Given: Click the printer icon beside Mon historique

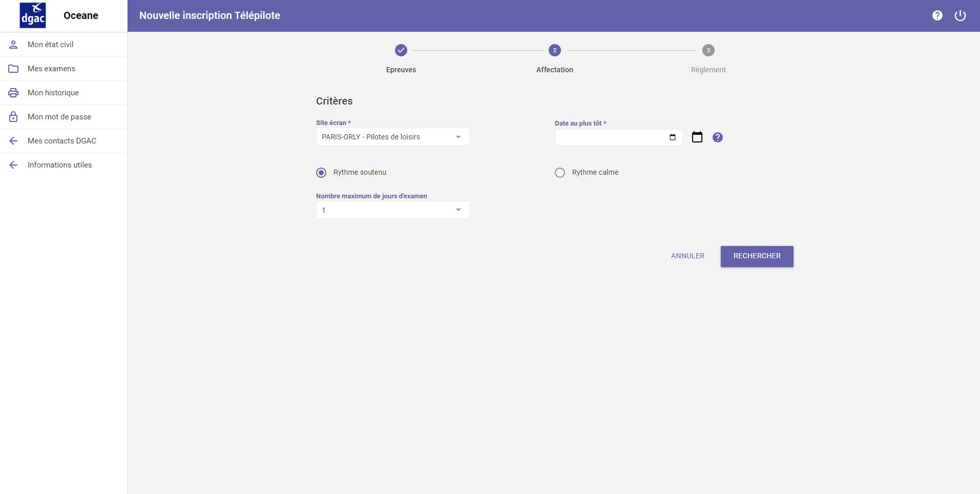Looking at the screenshot, I should coord(13,93).
